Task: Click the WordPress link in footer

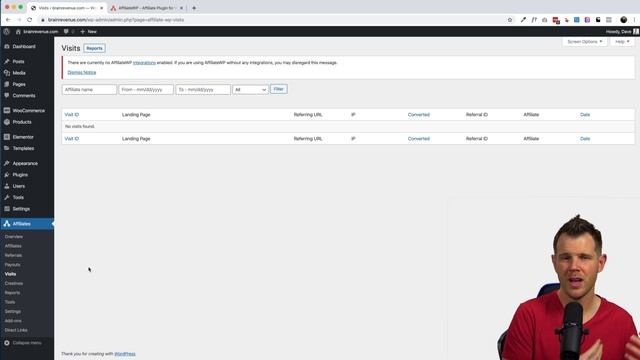Action: coord(125,354)
